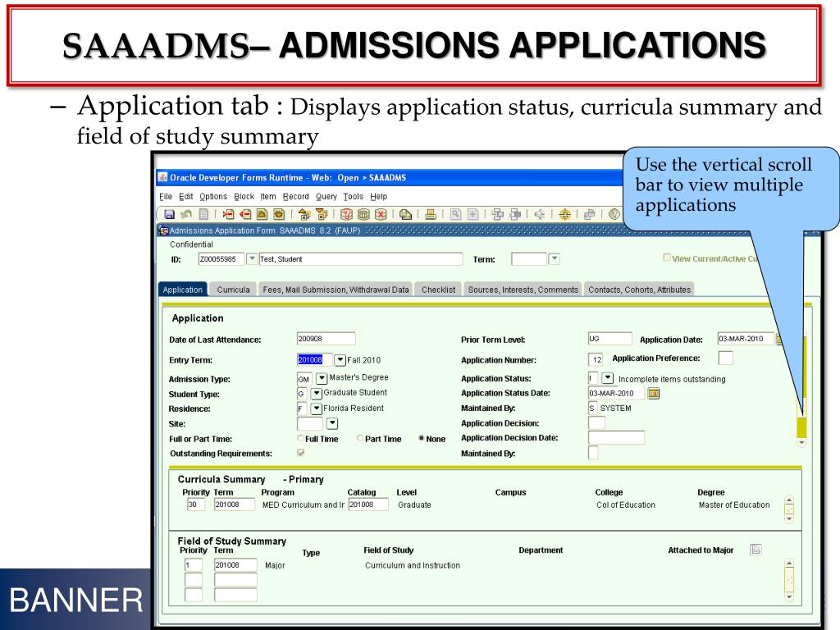Toggle Outstanding Requirements checkbox
The width and height of the screenshot is (840, 630).
[x=301, y=453]
